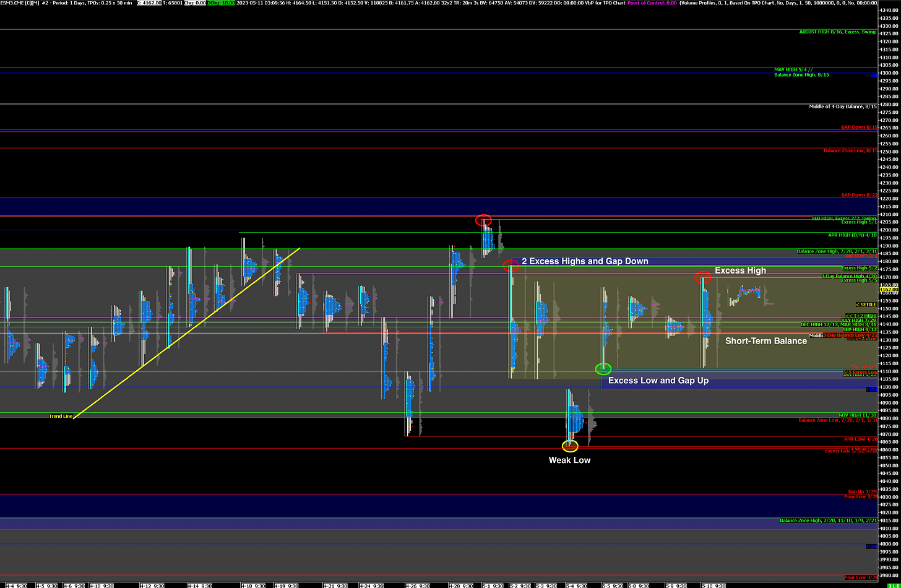Click the 'Excess High 5/2' level label
The width and height of the screenshot is (901, 588).
(x=859, y=268)
